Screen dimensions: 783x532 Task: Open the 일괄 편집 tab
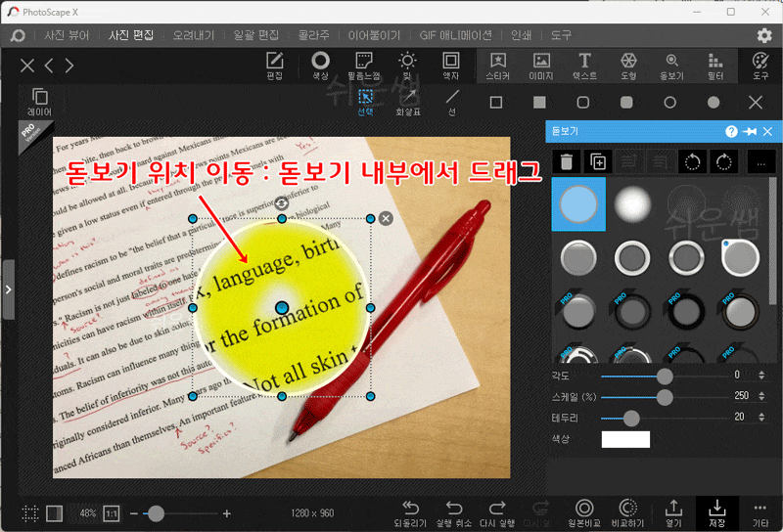[x=256, y=35]
